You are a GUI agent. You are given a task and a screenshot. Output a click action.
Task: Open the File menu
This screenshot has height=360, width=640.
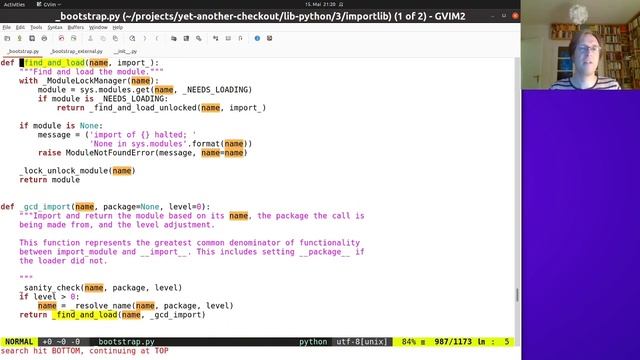click(x=7, y=27)
